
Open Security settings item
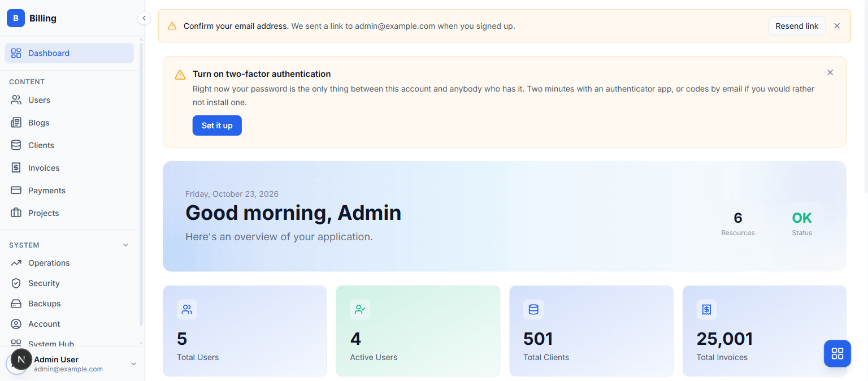pos(69,283)
